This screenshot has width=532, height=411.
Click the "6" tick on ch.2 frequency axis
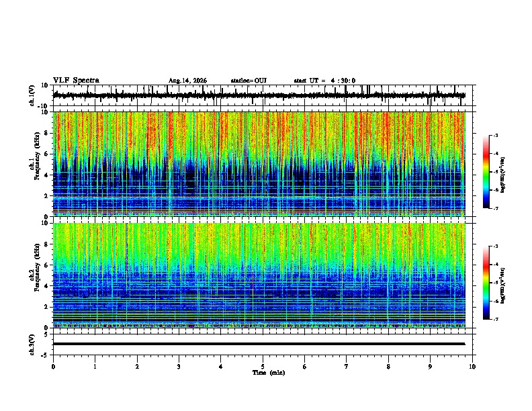coord(46,265)
